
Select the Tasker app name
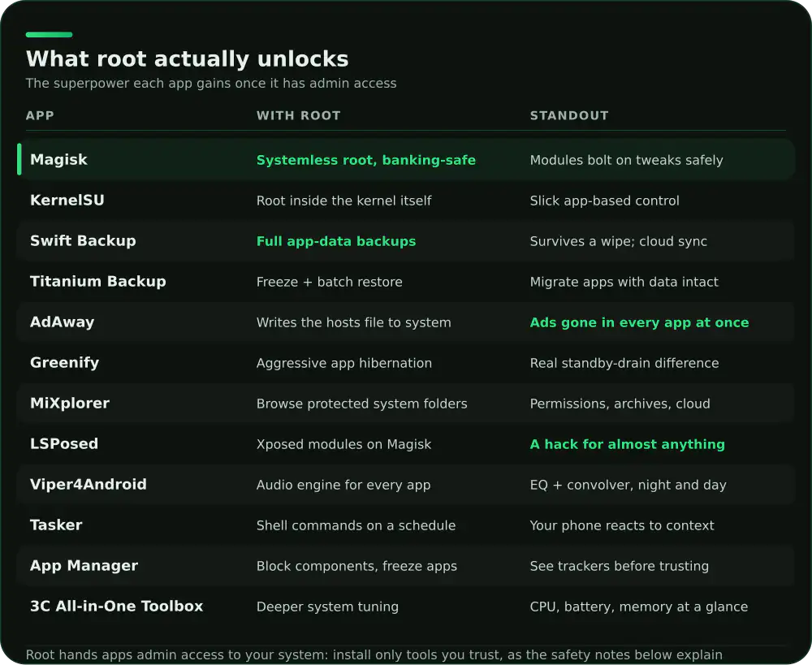56,525
